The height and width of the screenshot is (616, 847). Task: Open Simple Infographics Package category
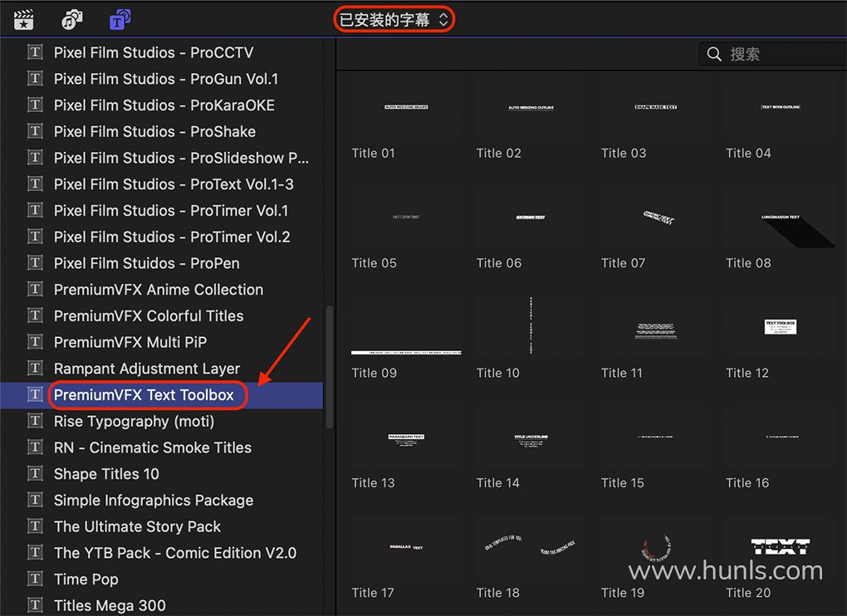162,501
